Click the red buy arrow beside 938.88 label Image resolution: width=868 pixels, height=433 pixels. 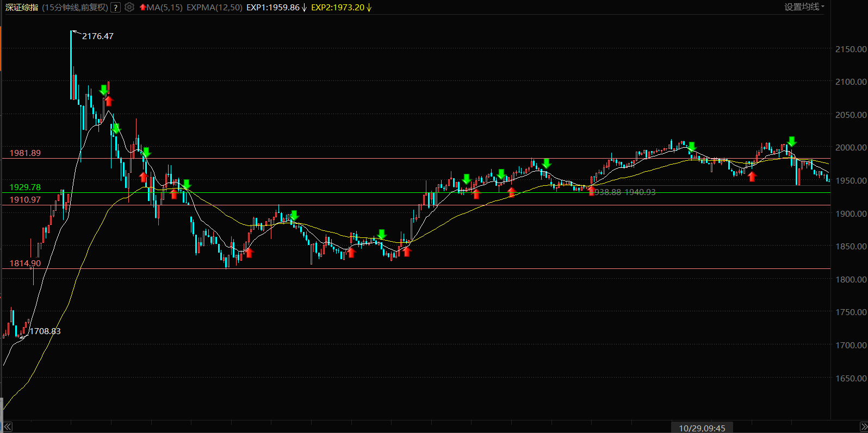(x=591, y=191)
